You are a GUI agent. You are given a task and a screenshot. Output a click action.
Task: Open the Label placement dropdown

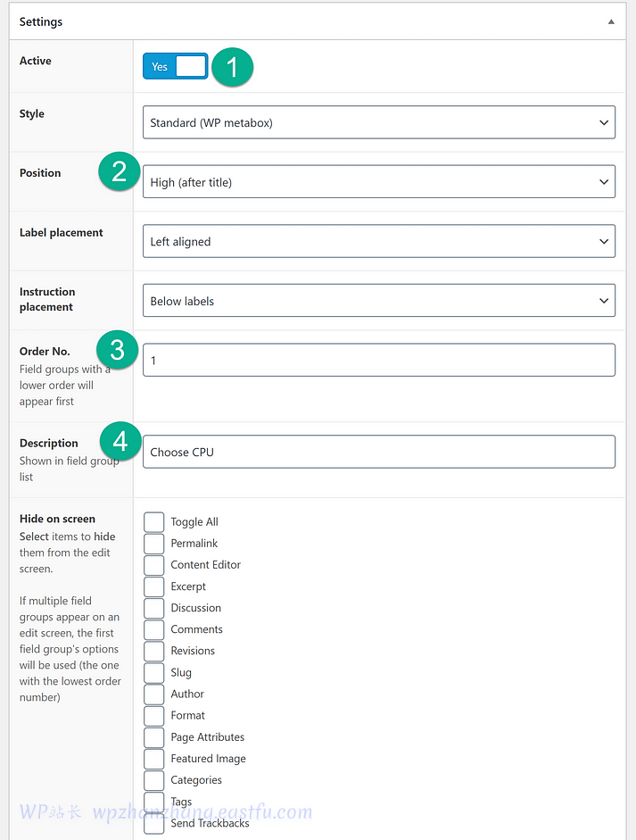[378, 241]
